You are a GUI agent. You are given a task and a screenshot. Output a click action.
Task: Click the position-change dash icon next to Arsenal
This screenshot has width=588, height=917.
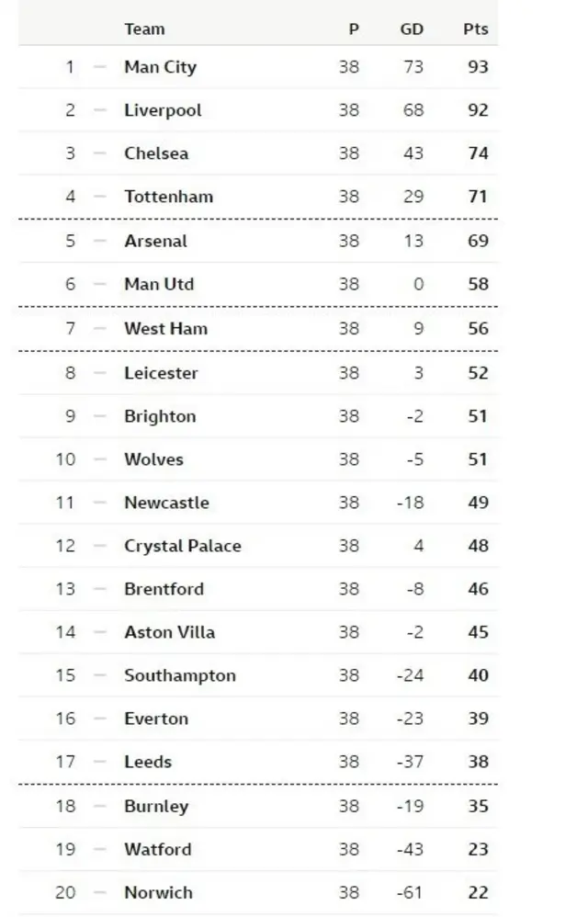(x=100, y=242)
